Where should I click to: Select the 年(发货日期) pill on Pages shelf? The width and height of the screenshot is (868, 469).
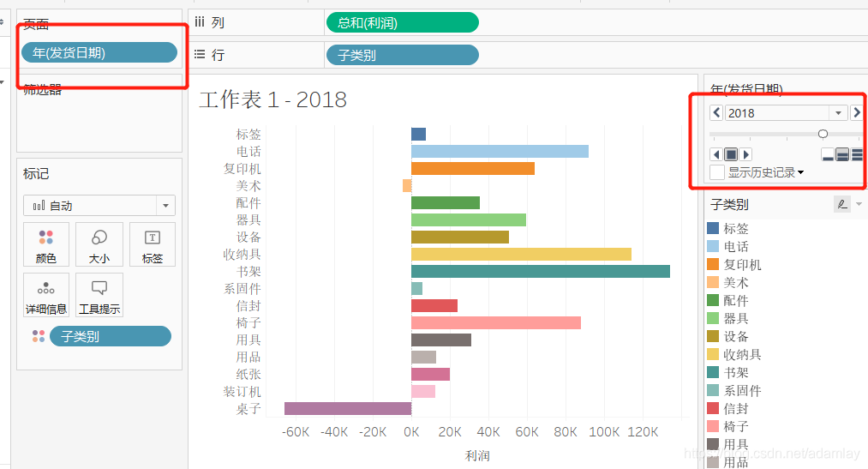[99, 52]
